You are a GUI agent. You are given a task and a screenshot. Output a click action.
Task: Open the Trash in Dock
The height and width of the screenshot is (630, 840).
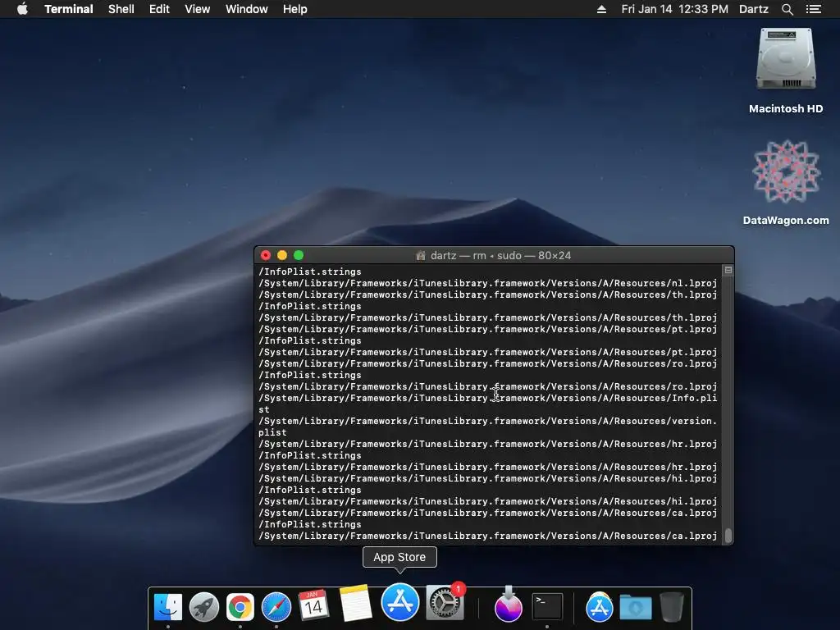671,607
